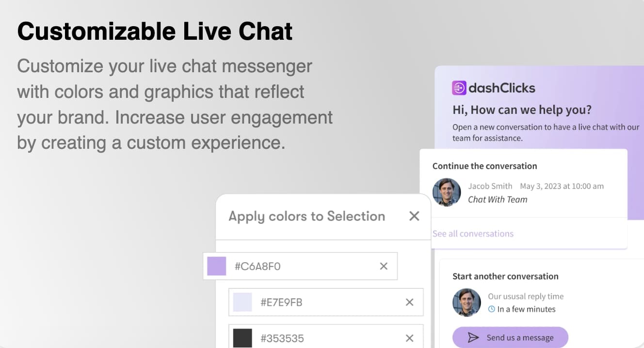Screen dimensions: 644x348
Task: Remove the #C6A8F0 color entry
Action: pos(384,266)
